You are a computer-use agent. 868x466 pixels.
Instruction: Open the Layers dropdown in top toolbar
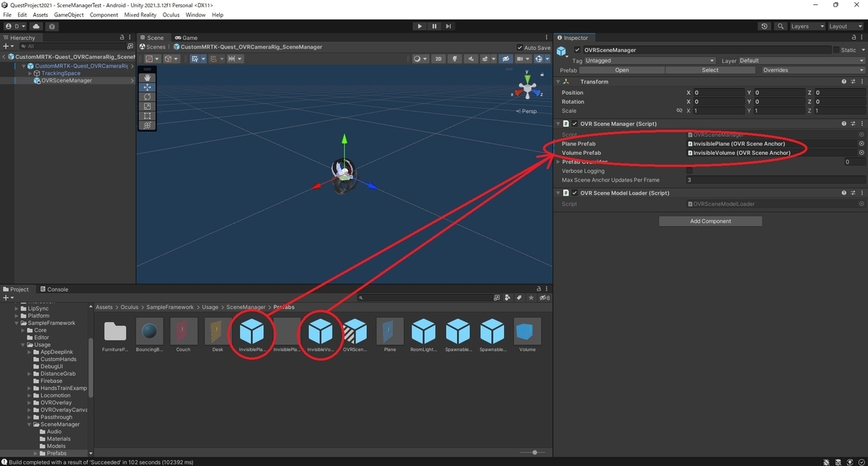pos(807,26)
